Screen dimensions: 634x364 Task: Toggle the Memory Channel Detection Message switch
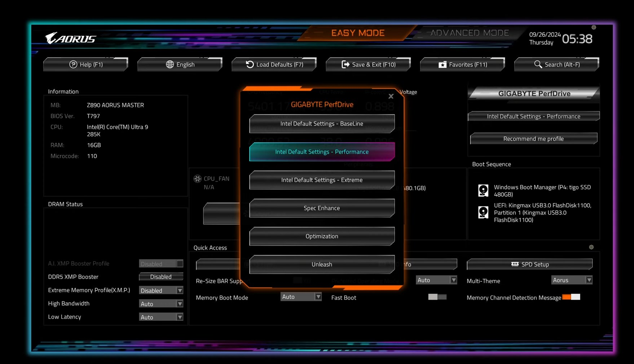point(571,297)
